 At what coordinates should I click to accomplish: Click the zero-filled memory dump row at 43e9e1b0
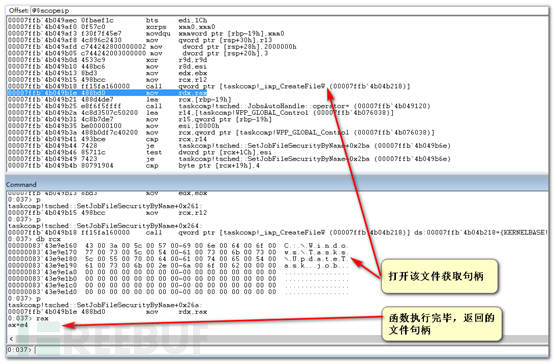tap(178, 279)
